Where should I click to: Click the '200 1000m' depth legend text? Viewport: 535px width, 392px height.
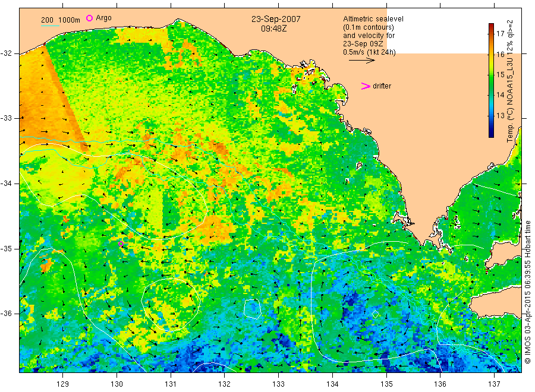[61, 20]
